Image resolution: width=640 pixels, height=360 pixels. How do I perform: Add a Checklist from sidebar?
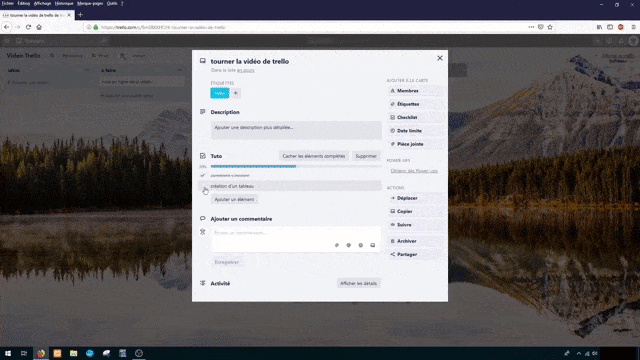415,118
